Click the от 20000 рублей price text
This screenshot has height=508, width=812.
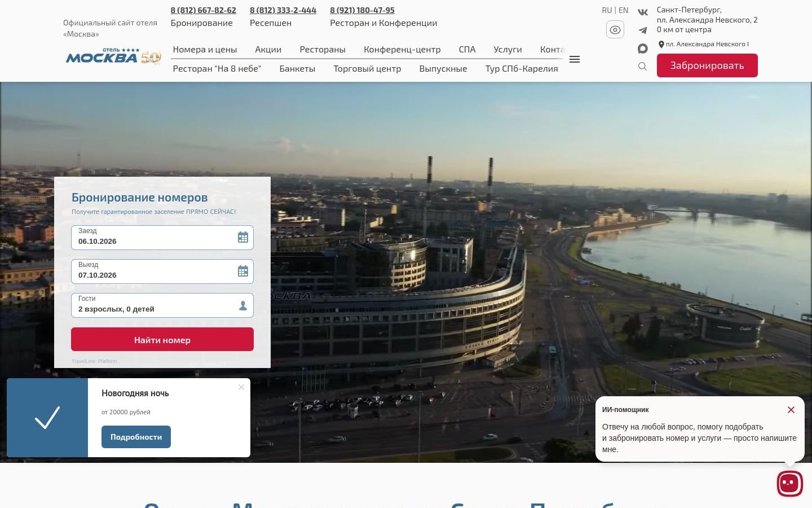tap(126, 412)
